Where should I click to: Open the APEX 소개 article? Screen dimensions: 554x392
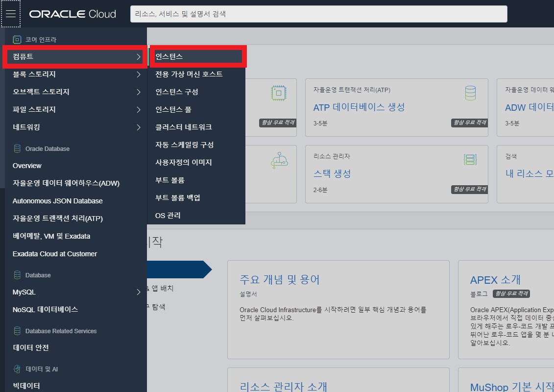coord(495,280)
